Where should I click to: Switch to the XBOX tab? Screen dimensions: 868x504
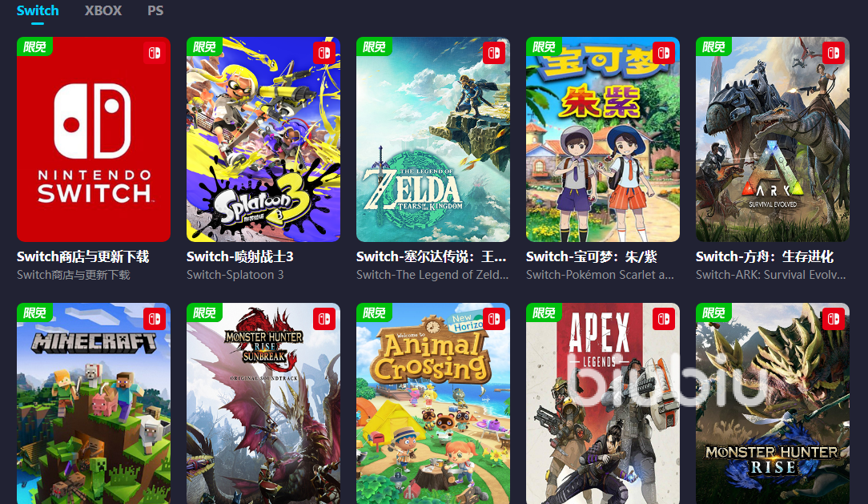click(103, 10)
